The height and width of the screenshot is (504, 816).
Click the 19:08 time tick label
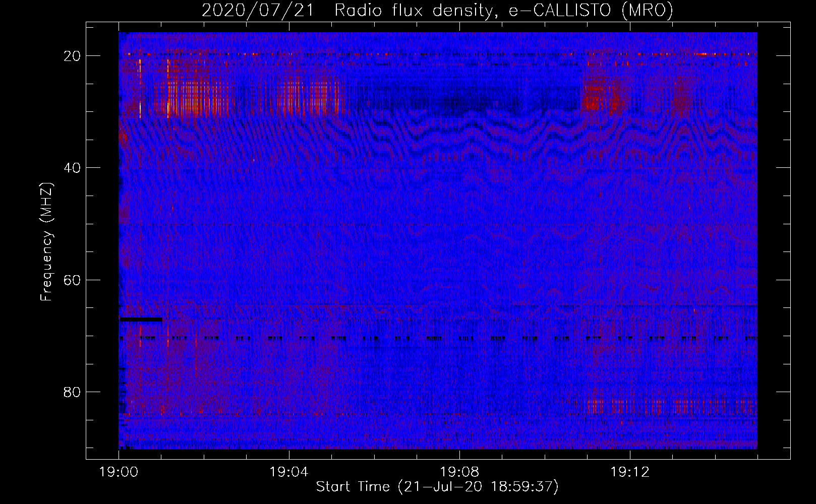pyautogui.click(x=459, y=472)
